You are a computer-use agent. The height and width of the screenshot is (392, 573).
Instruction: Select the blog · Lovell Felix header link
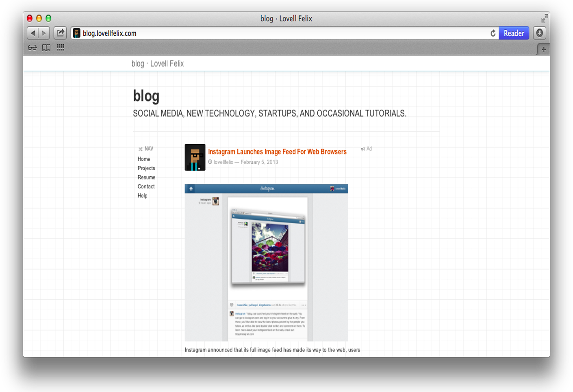click(157, 63)
